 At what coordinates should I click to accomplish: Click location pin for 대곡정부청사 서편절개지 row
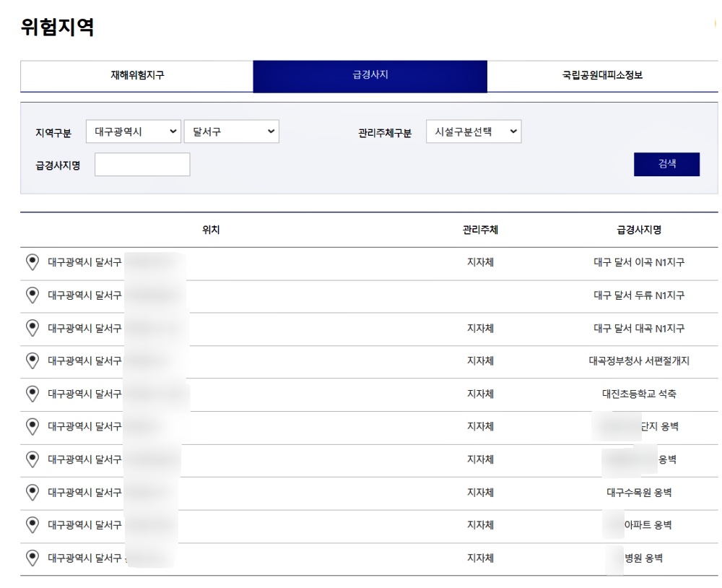[x=32, y=360]
